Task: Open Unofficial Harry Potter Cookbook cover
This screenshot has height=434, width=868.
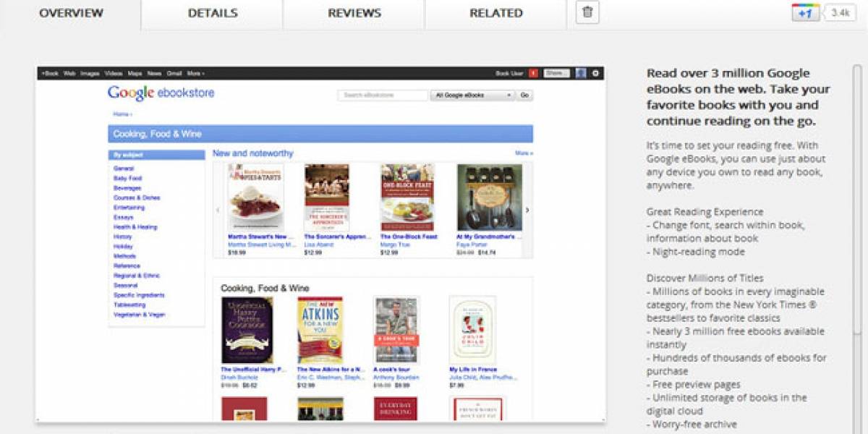Action: (247, 330)
